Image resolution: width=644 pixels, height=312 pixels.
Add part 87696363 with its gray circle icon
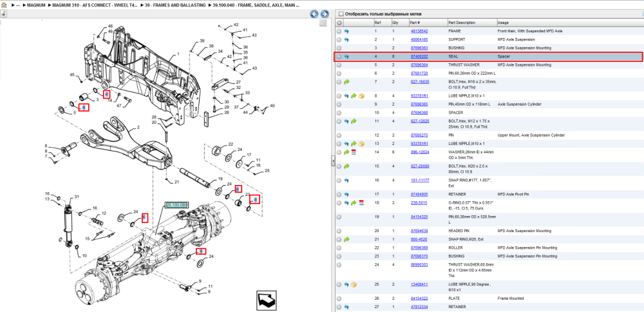coord(339,48)
